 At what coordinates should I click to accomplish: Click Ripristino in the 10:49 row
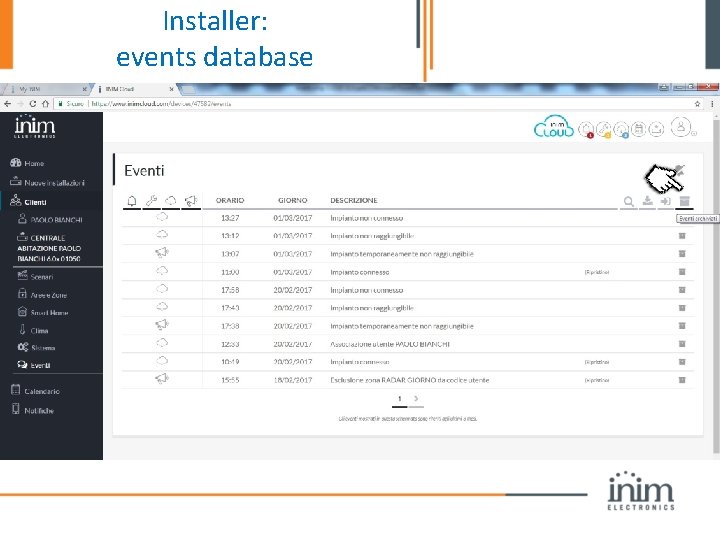point(597,362)
